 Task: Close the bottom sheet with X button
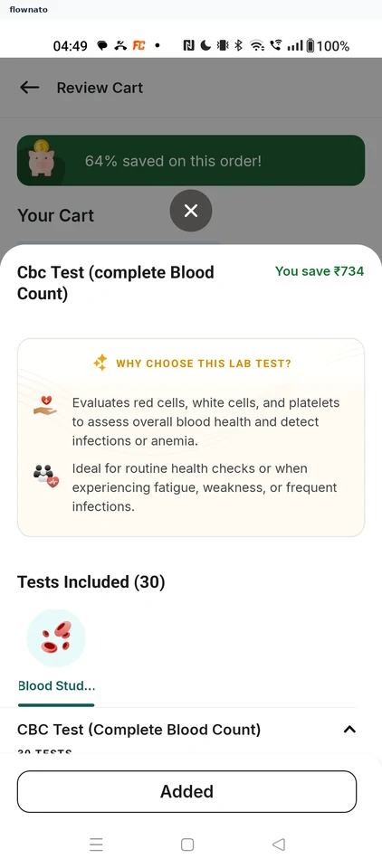(191, 211)
